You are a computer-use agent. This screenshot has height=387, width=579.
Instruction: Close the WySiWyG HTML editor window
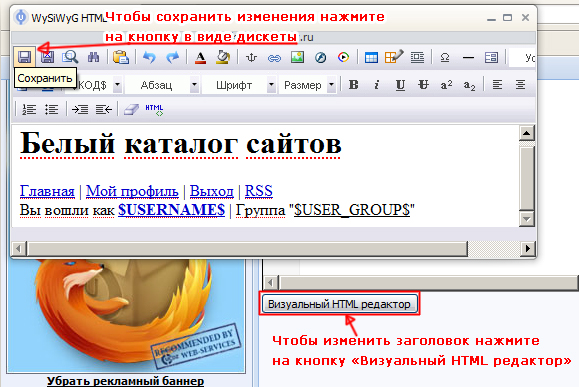tap(525, 17)
